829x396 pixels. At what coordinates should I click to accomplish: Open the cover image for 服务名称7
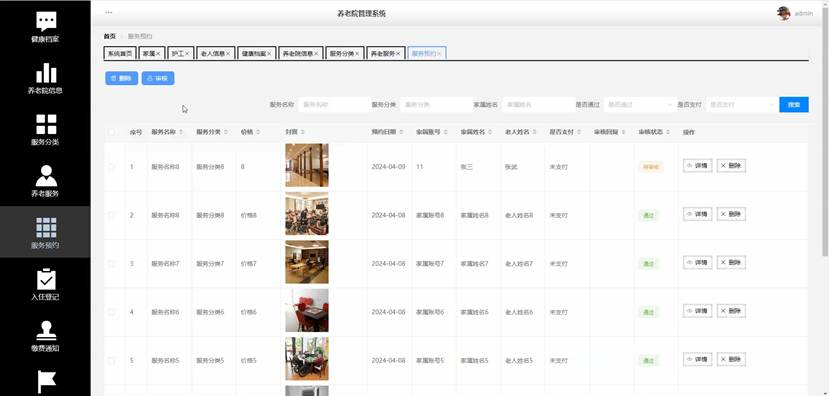coord(307,262)
